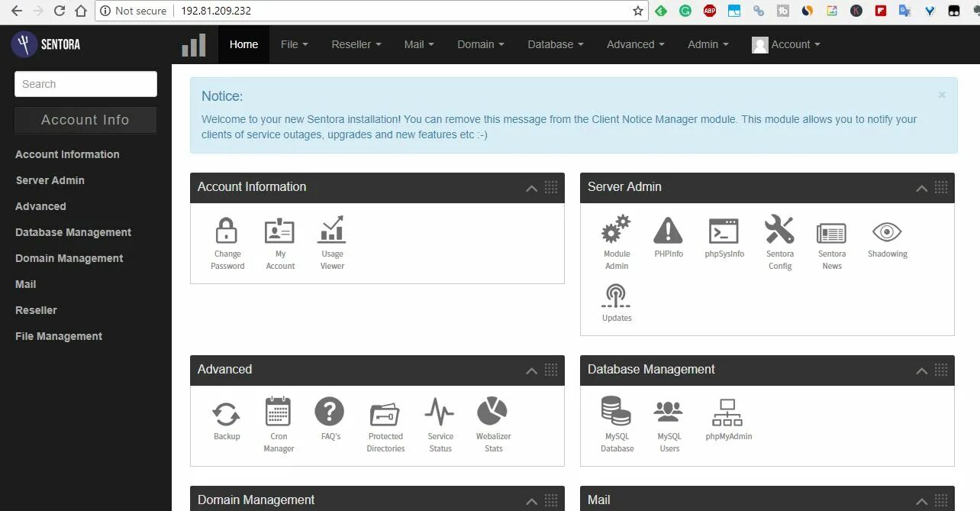Collapse the Domain Management panel
Image resolution: width=980 pixels, height=511 pixels.
point(531,501)
